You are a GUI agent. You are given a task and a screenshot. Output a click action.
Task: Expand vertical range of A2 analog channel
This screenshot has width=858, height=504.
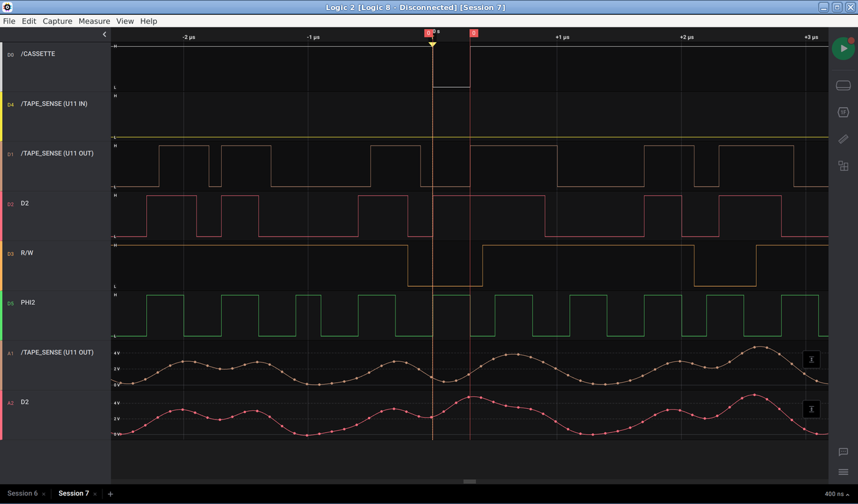(811, 409)
